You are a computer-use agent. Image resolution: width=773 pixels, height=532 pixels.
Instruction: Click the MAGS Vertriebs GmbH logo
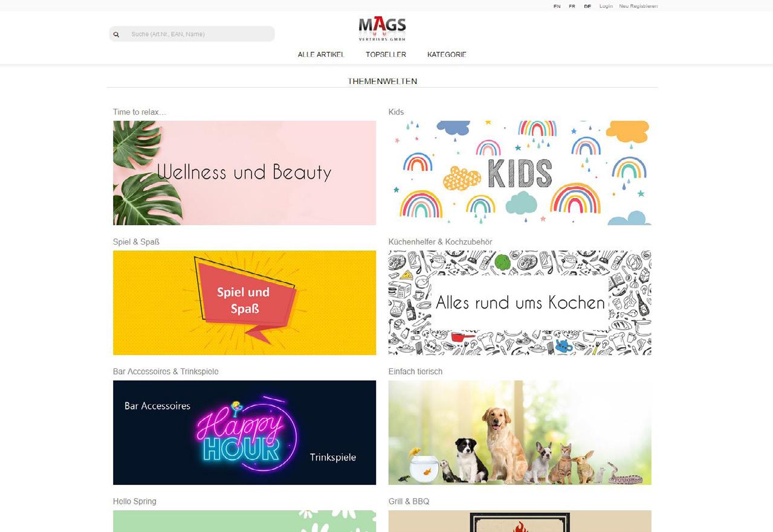(x=382, y=28)
